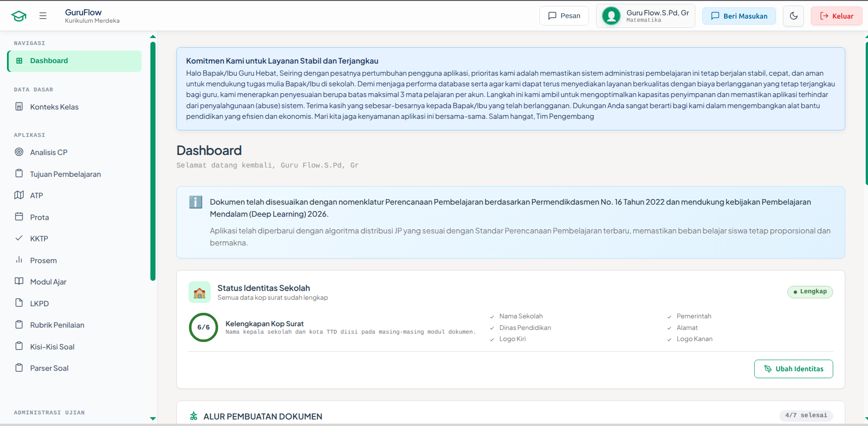
Task: Click the Keluar logout button
Action: click(836, 16)
